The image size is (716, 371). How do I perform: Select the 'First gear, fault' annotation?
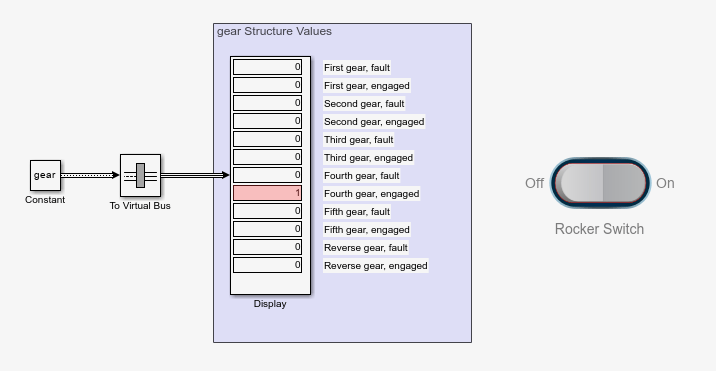[357, 68]
